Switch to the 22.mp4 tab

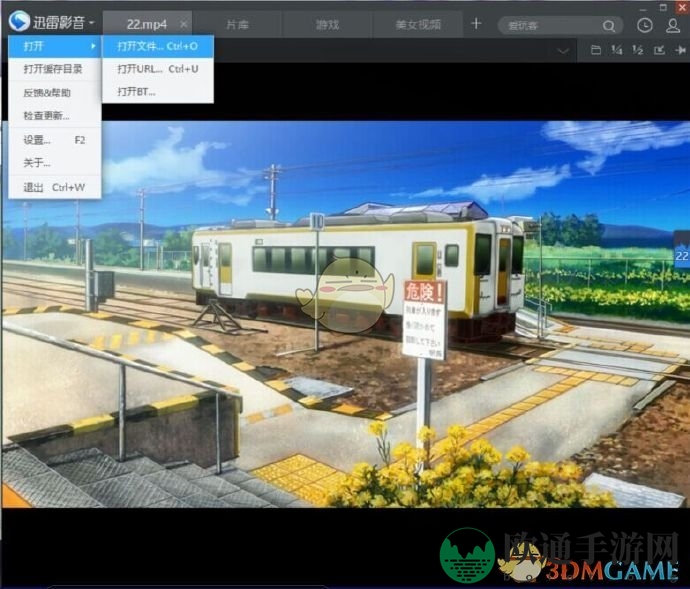coord(146,24)
